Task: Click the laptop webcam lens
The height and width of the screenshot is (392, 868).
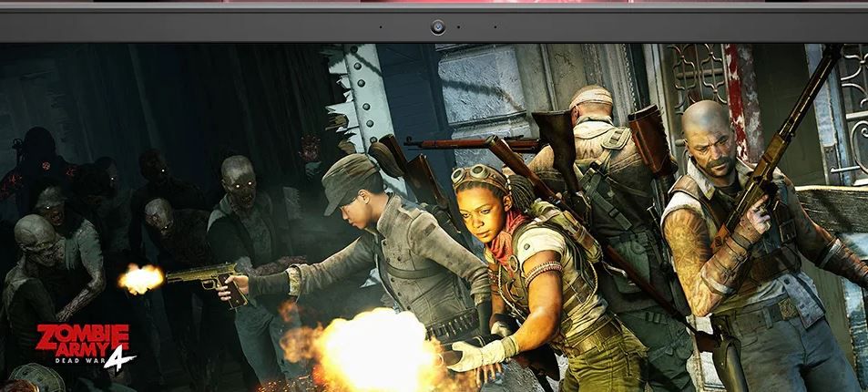Action: (438, 26)
